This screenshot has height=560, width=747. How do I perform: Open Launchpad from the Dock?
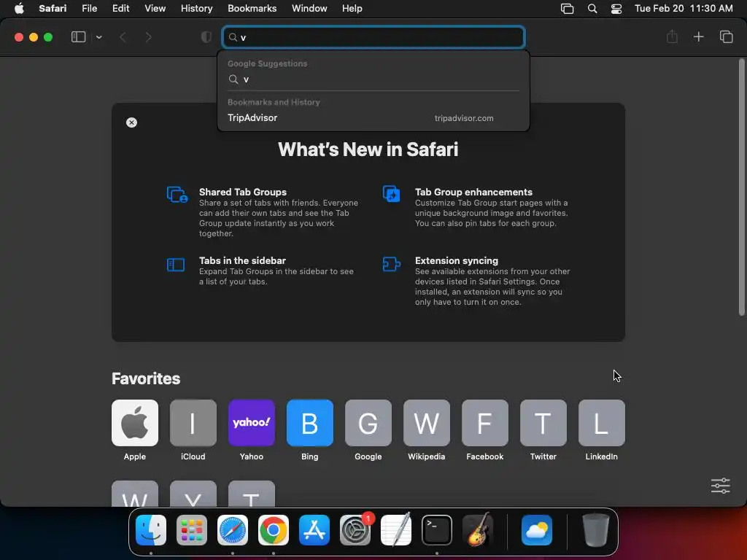point(192,530)
